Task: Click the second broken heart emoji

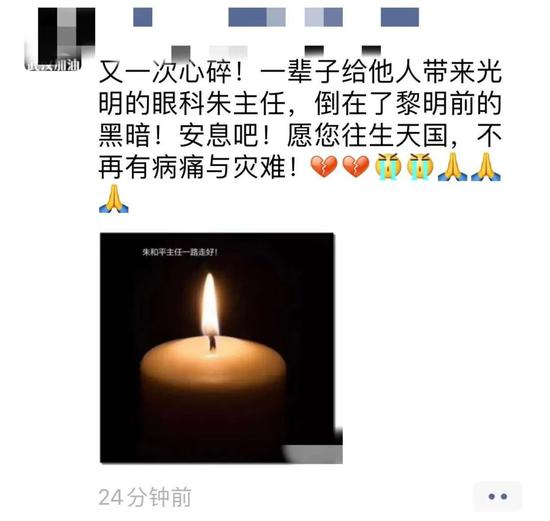Action: click(356, 166)
